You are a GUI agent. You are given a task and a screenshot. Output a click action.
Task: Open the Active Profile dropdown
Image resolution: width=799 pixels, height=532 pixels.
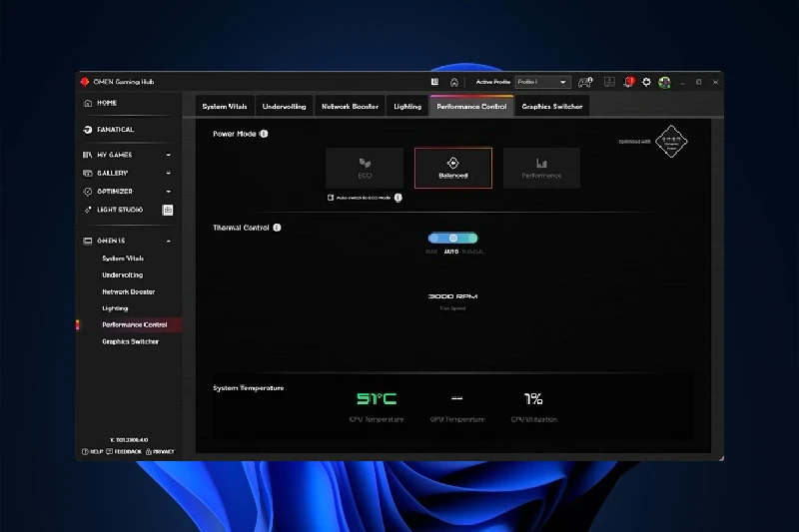[x=543, y=82]
